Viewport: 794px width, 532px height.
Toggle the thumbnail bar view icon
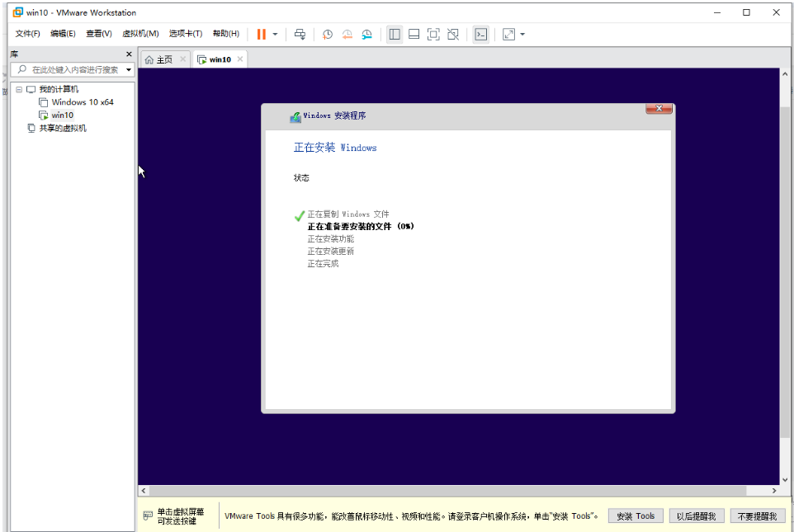click(x=414, y=35)
